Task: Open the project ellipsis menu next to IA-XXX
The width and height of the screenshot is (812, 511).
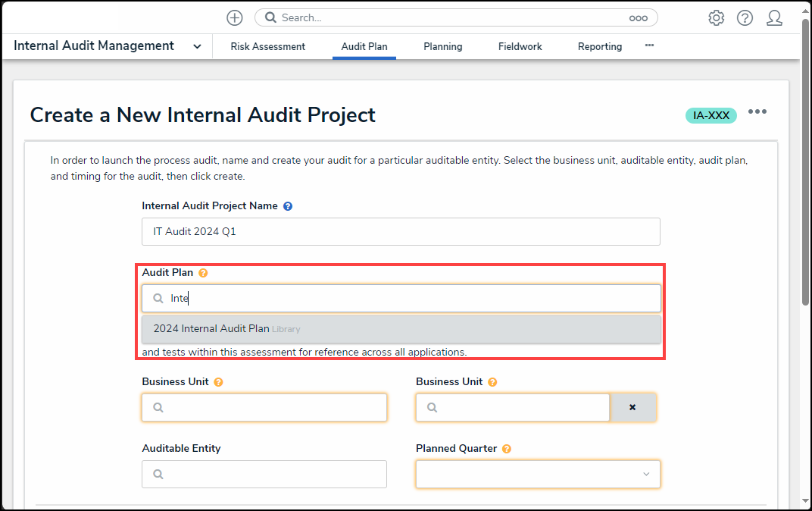Action: [x=757, y=111]
